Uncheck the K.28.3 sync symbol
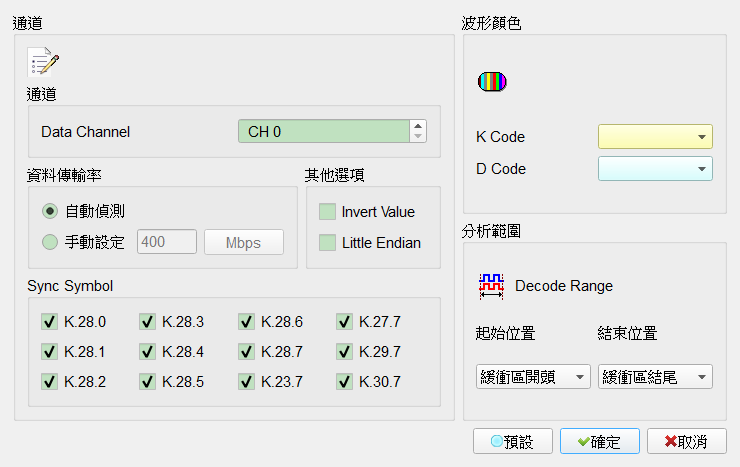Image resolution: width=740 pixels, height=467 pixels. pos(147,322)
